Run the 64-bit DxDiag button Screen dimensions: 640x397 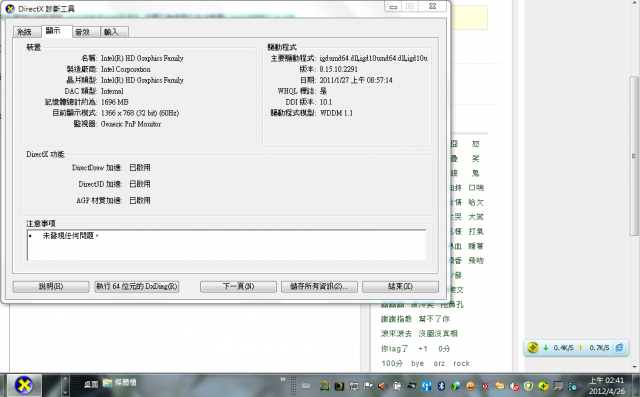pos(137,286)
